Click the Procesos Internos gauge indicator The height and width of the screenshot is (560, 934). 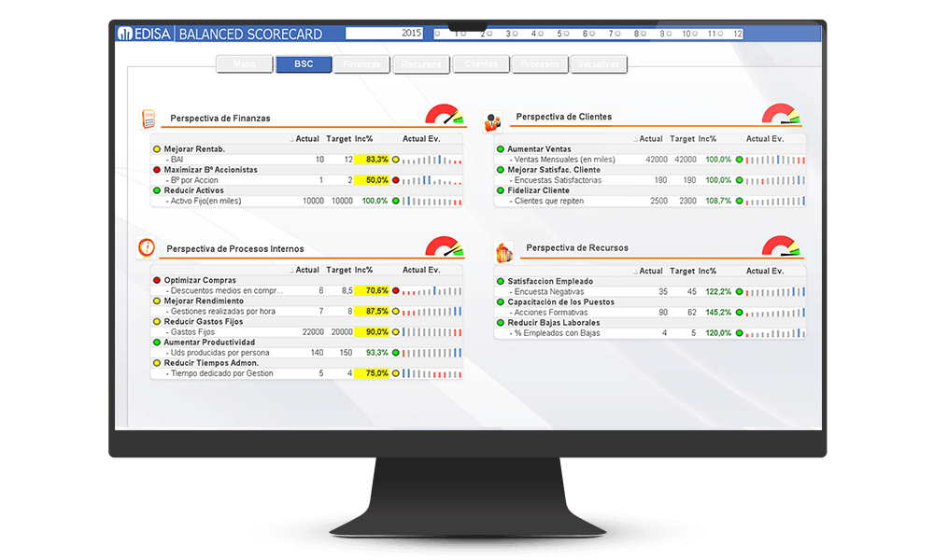(x=444, y=246)
